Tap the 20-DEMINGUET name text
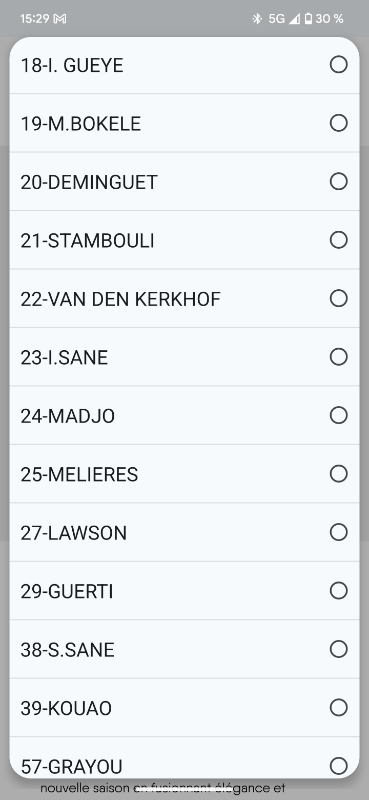369x800 pixels. 89,182
